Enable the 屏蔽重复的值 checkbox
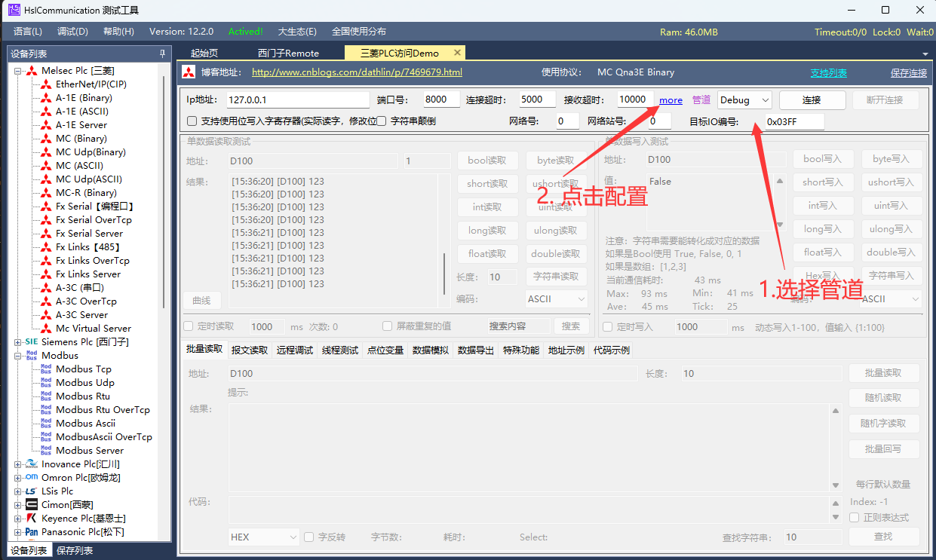Image resolution: width=936 pixels, height=560 pixels. point(388,326)
